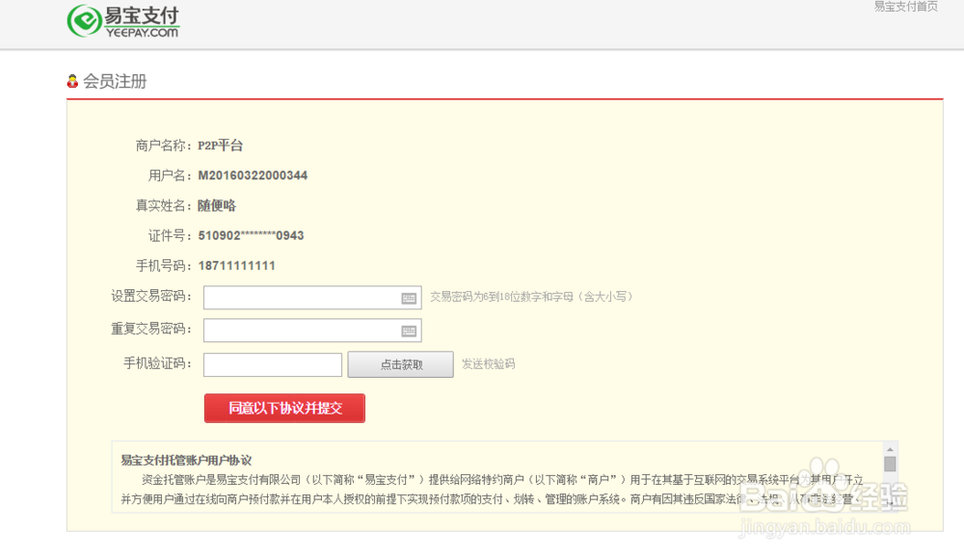Click the 易宝支付托管账户用户协议 heading
Viewport: 964px width, 560px height.
point(186,461)
